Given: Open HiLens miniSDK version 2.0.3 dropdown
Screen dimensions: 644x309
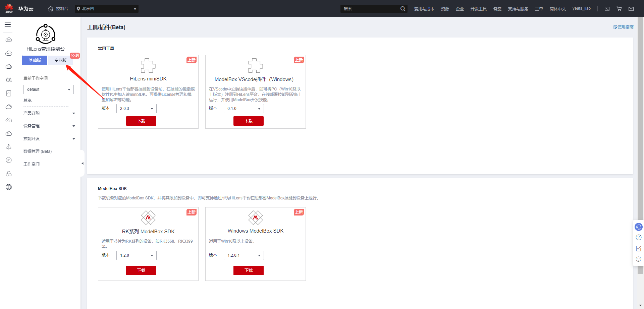Looking at the screenshot, I should pyautogui.click(x=137, y=109).
